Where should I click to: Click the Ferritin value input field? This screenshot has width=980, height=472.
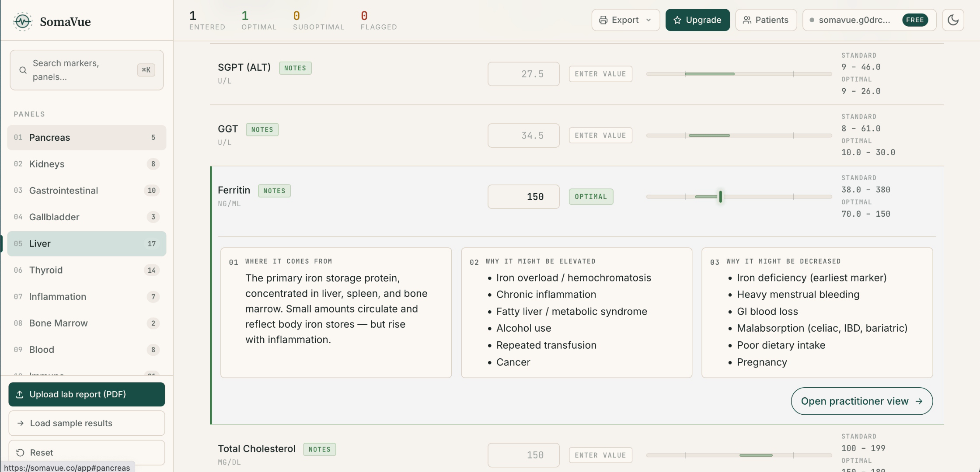click(x=523, y=197)
